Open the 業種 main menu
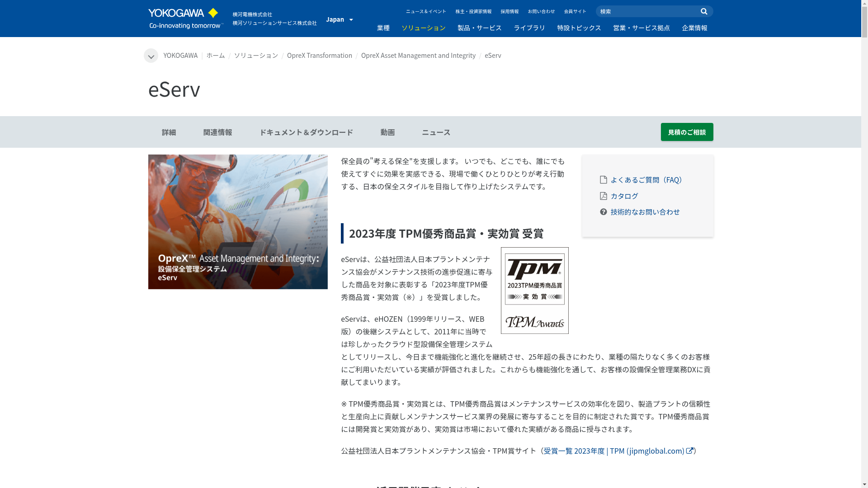868x488 pixels. 383,28
